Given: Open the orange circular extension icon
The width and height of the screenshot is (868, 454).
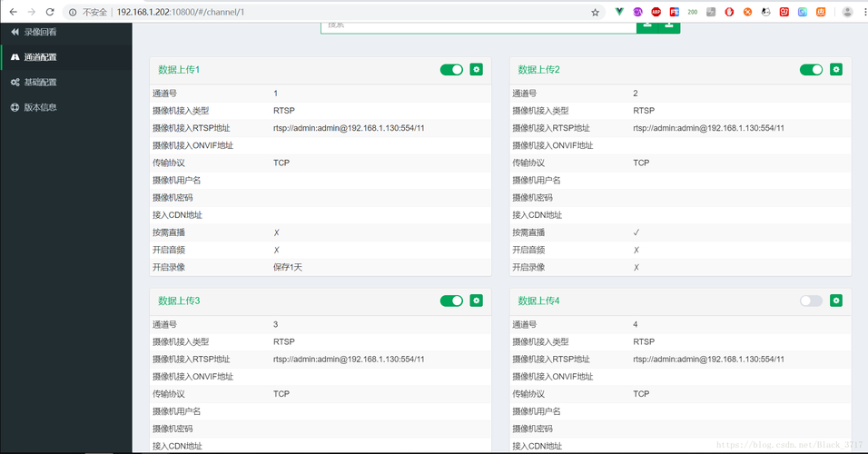Looking at the screenshot, I should (747, 12).
